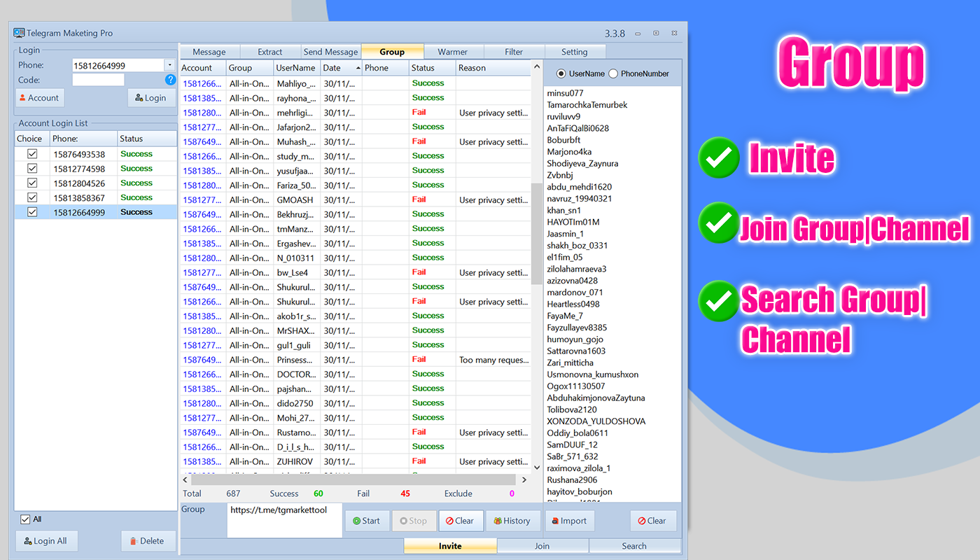This screenshot has width=980, height=560.
Task: Click the results table scroll down arrow
Action: tap(537, 467)
